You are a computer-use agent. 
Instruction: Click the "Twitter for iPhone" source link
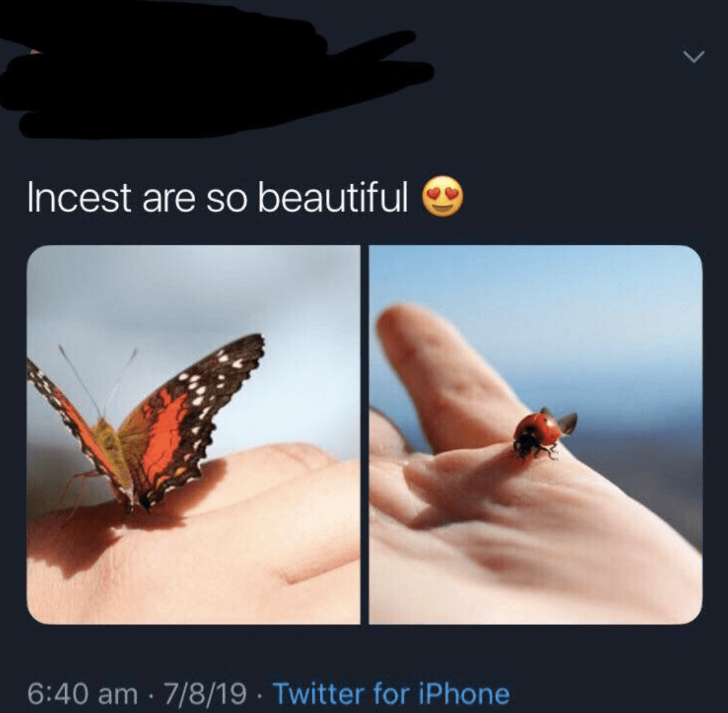tap(392, 694)
